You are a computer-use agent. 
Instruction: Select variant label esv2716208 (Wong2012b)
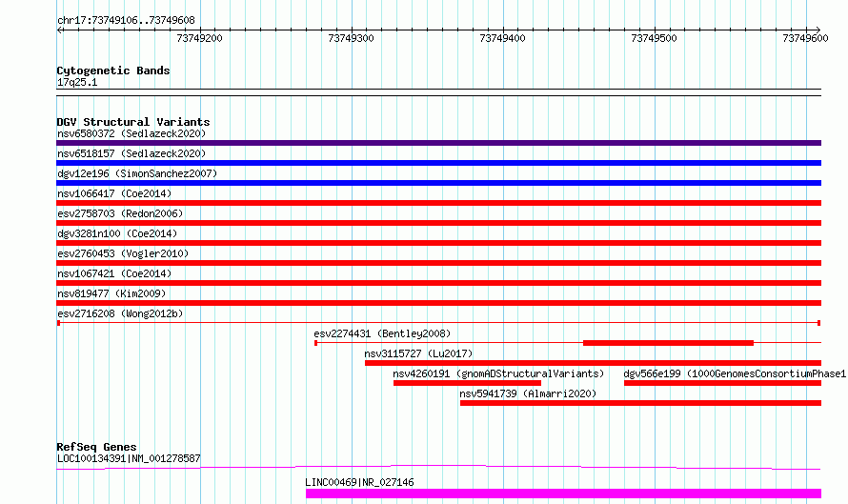pos(120,313)
